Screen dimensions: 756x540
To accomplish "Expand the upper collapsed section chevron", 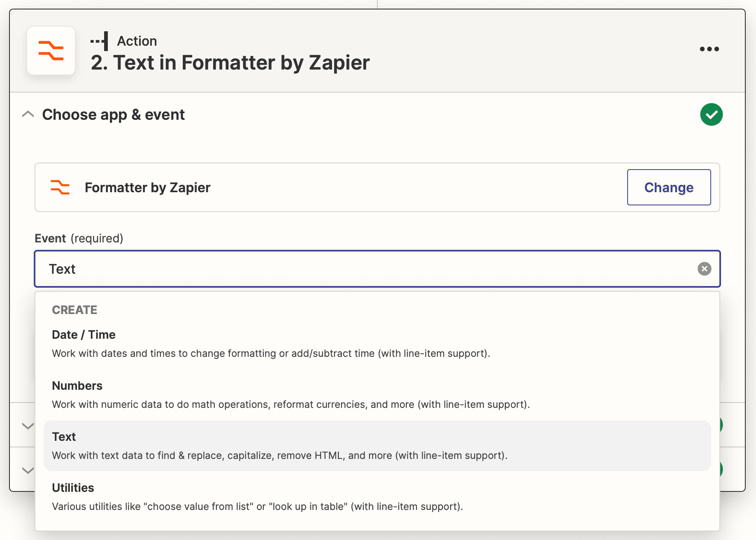I will (28, 426).
